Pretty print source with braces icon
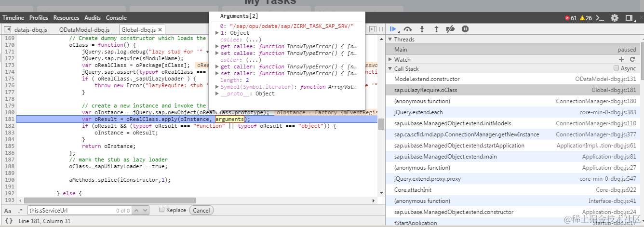The width and height of the screenshot is (644, 227). [x=9, y=221]
